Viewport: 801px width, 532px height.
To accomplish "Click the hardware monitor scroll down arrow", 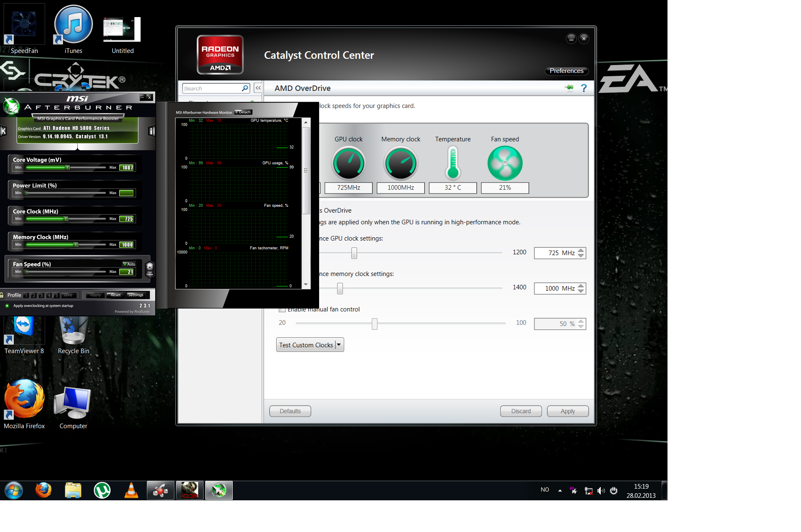I will [x=306, y=284].
